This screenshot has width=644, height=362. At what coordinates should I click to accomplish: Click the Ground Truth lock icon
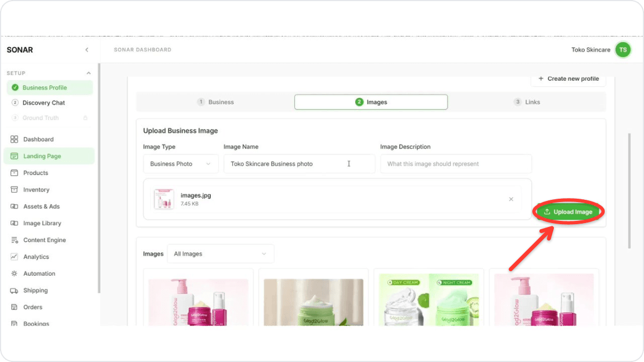click(85, 118)
